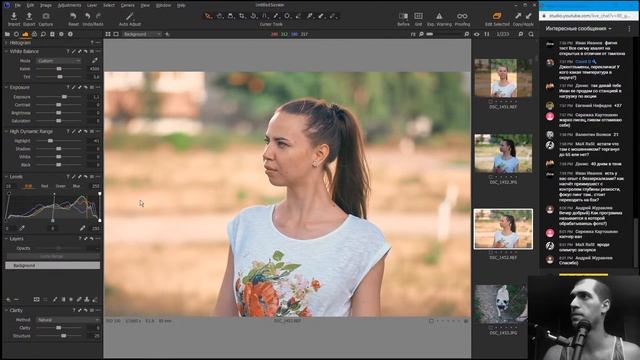640x360 pixels.
Task: Open the Image menu
Action: (x=46, y=5)
